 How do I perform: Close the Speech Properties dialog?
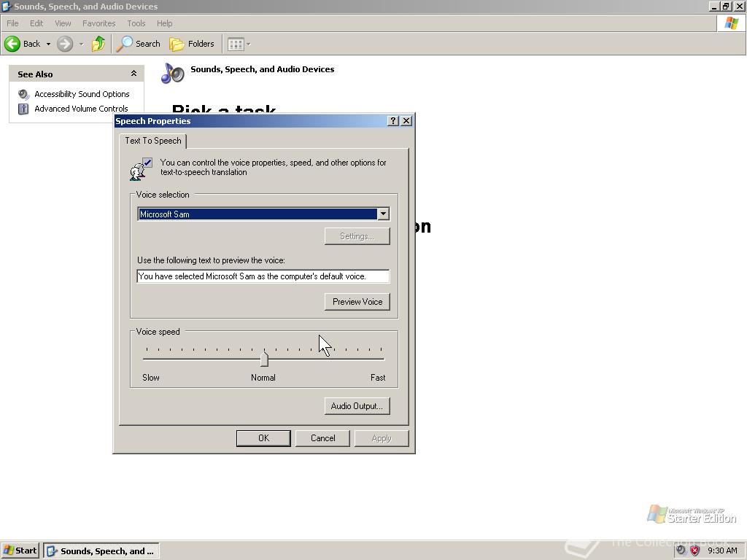coord(406,121)
